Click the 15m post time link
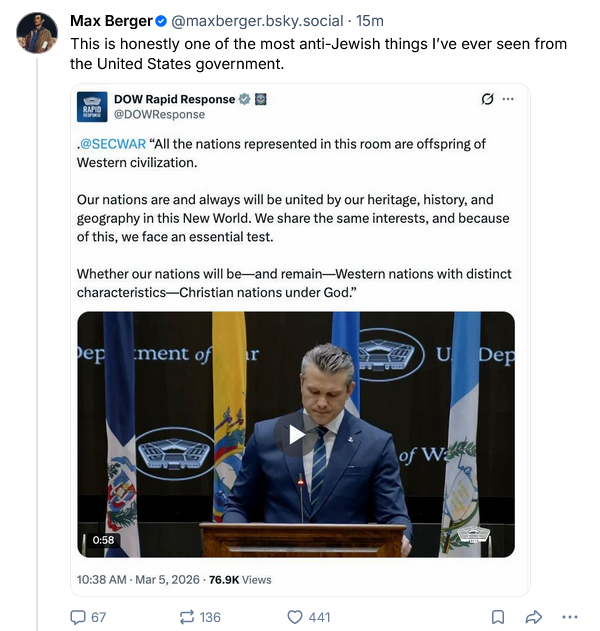 pyautogui.click(x=370, y=21)
